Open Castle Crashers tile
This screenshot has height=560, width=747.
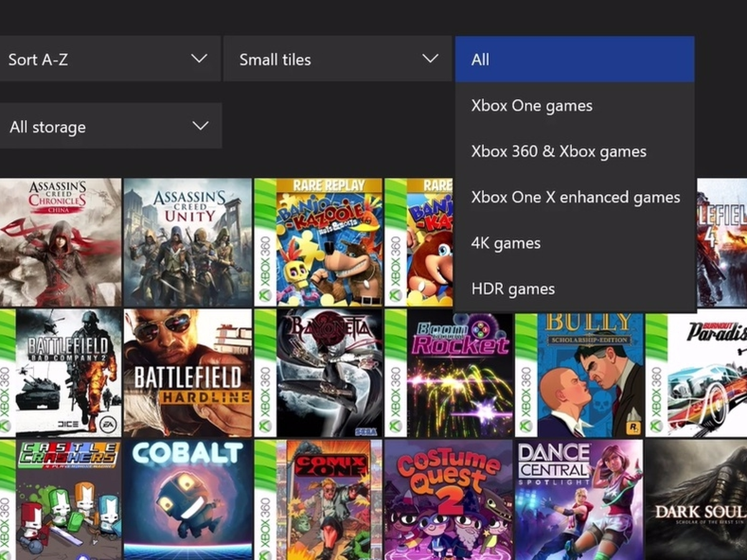61,500
